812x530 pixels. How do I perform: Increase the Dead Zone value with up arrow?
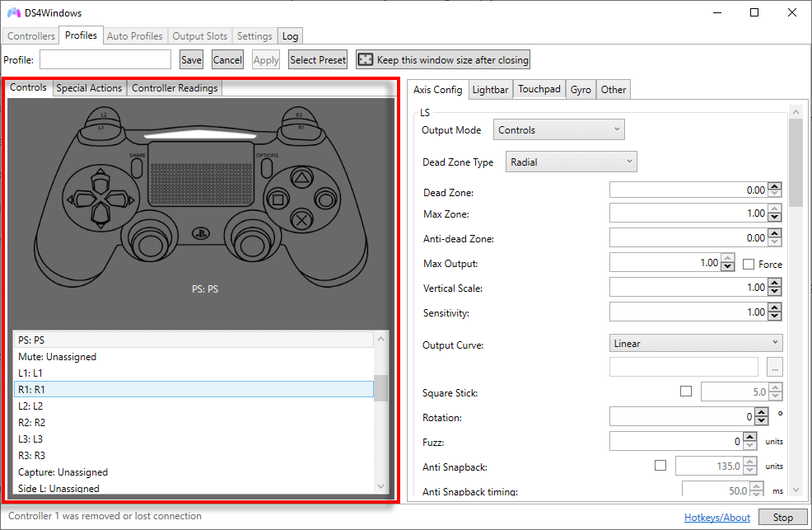tap(774, 186)
